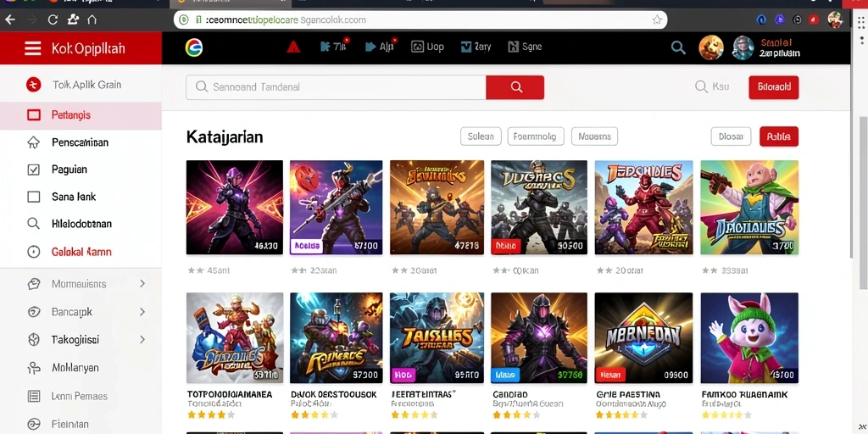The height and width of the screenshot is (434, 868).
Task: Open the hamburger menu in red header
Action: click(33, 48)
